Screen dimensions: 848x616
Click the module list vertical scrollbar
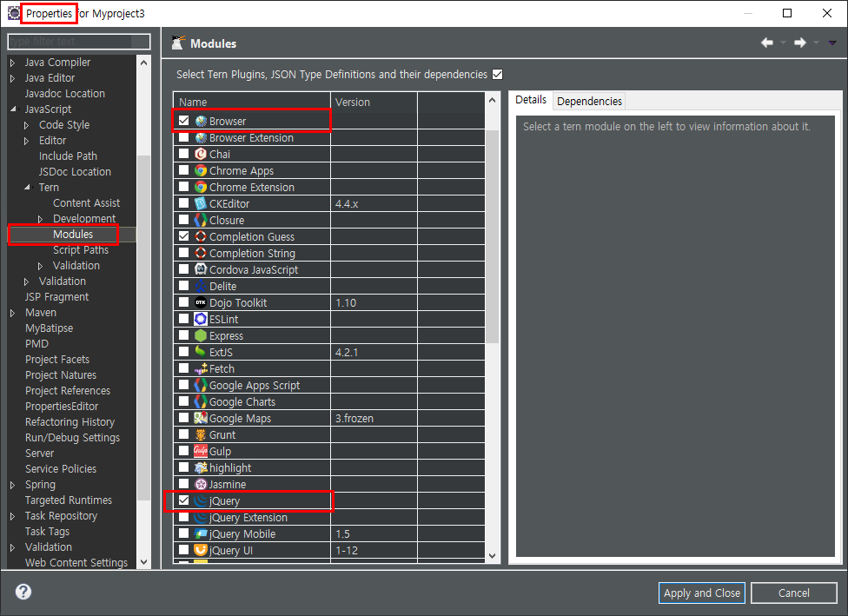(x=492, y=236)
